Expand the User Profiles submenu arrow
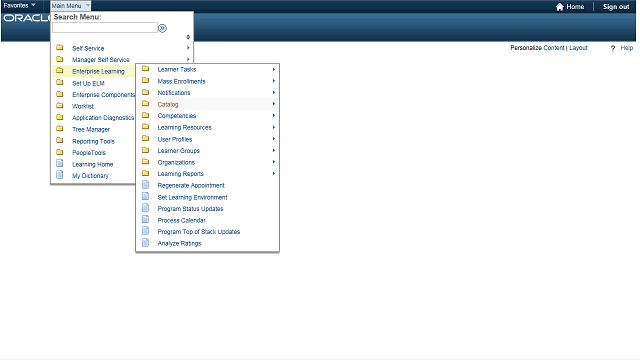This screenshot has width=640, height=360. pos(274,139)
